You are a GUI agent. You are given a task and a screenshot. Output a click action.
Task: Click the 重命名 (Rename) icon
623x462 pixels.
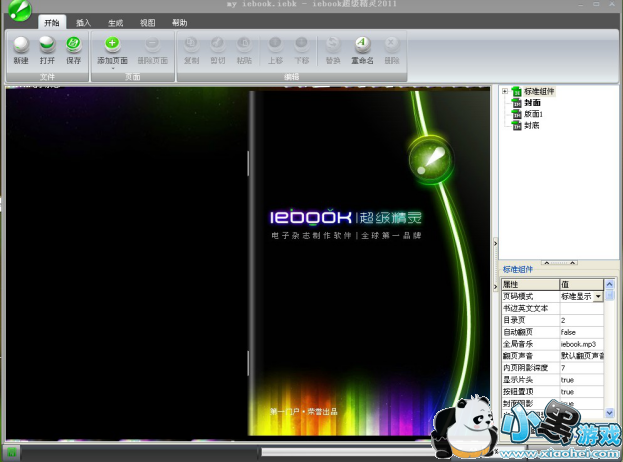362,45
